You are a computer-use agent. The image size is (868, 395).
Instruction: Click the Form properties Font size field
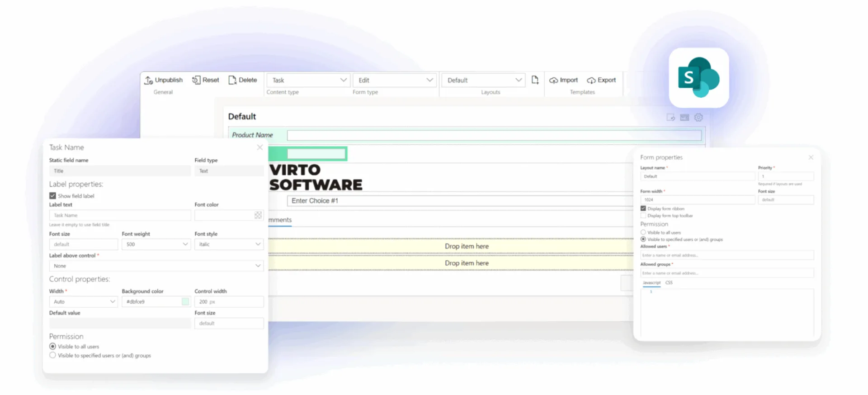786,200
